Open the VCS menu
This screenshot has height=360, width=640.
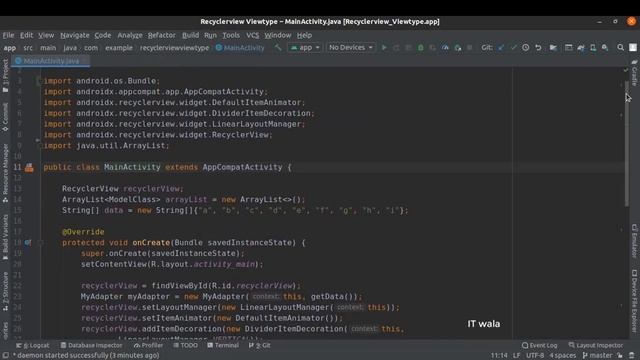(252, 35)
